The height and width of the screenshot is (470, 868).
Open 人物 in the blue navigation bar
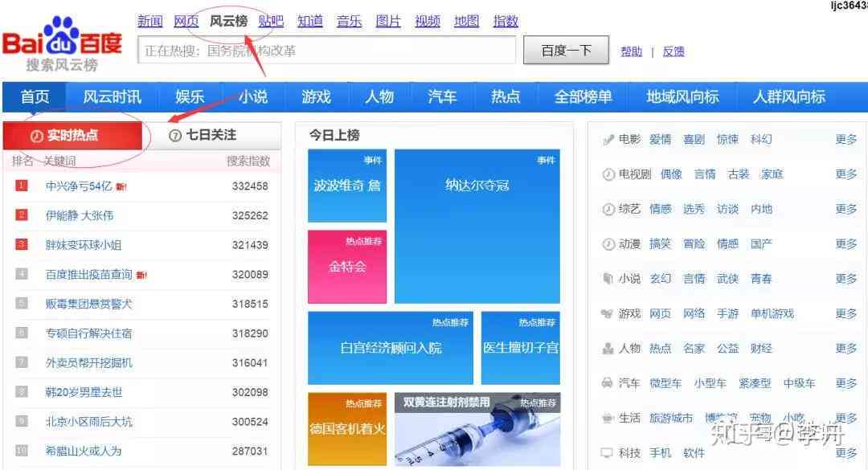(x=379, y=97)
